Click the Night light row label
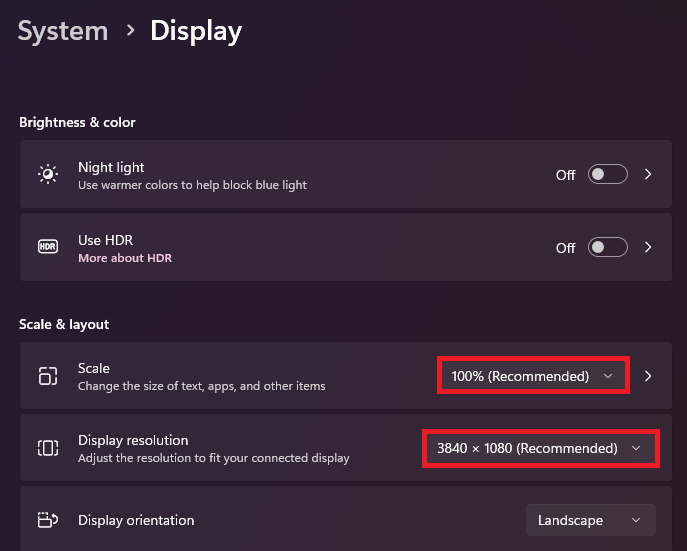The width and height of the screenshot is (687, 551). tap(111, 167)
